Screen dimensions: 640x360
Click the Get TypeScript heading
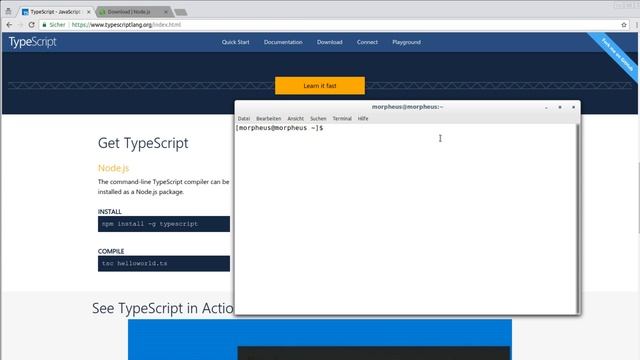(x=143, y=143)
